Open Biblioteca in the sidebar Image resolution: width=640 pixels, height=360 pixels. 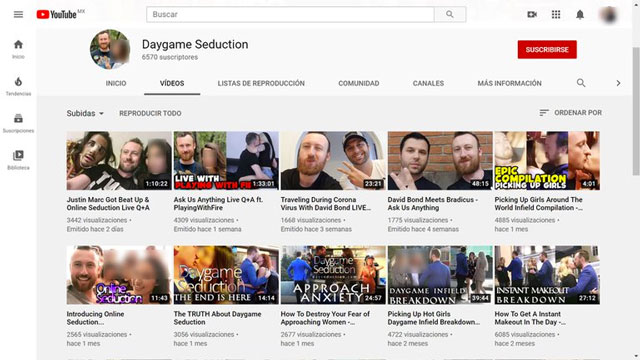click(18, 160)
